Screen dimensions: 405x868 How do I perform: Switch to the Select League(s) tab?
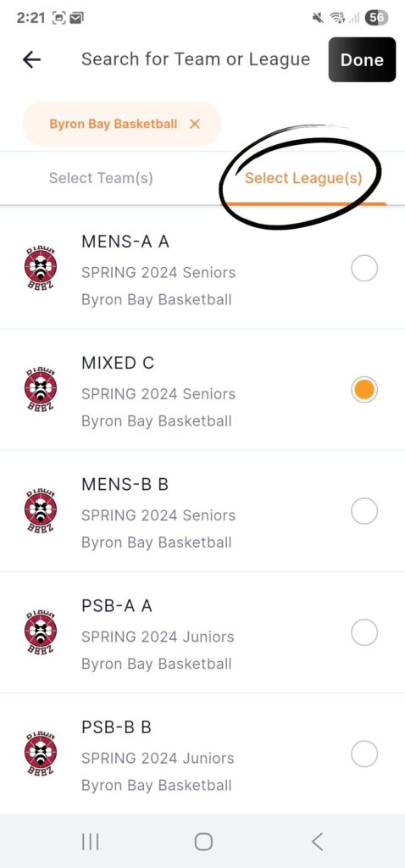(x=303, y=178)
